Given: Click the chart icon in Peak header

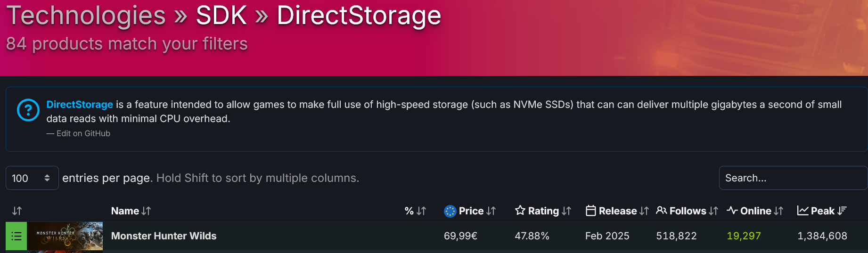Looking at the screenshot, I should (x=802, y=211).
